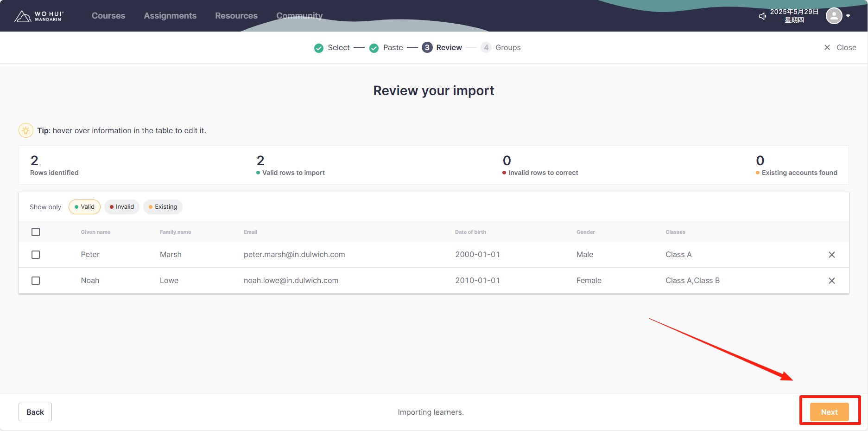Viewport: 868px width, 431px height.
Task: Click the Next button
Action: (829, 412)
